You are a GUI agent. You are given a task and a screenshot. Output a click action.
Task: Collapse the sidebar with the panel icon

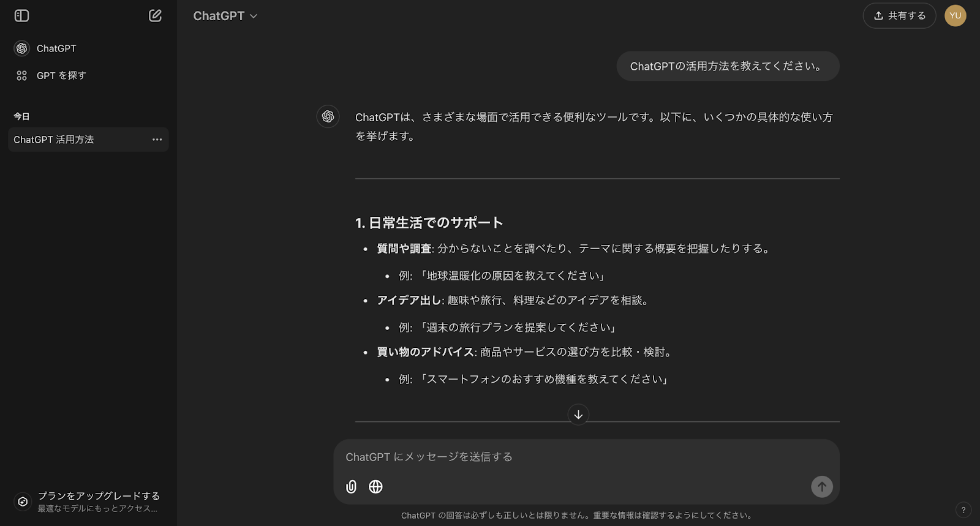tap(21, 16)
